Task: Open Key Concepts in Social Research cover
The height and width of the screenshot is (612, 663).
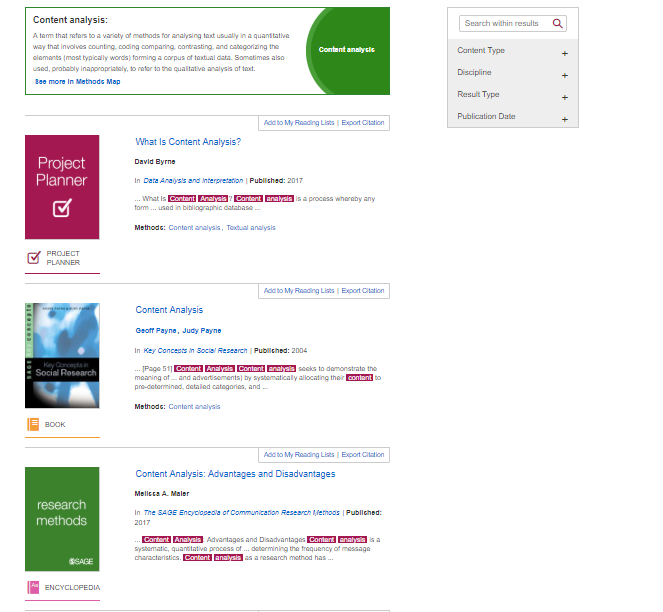Action: coord(62,355)
